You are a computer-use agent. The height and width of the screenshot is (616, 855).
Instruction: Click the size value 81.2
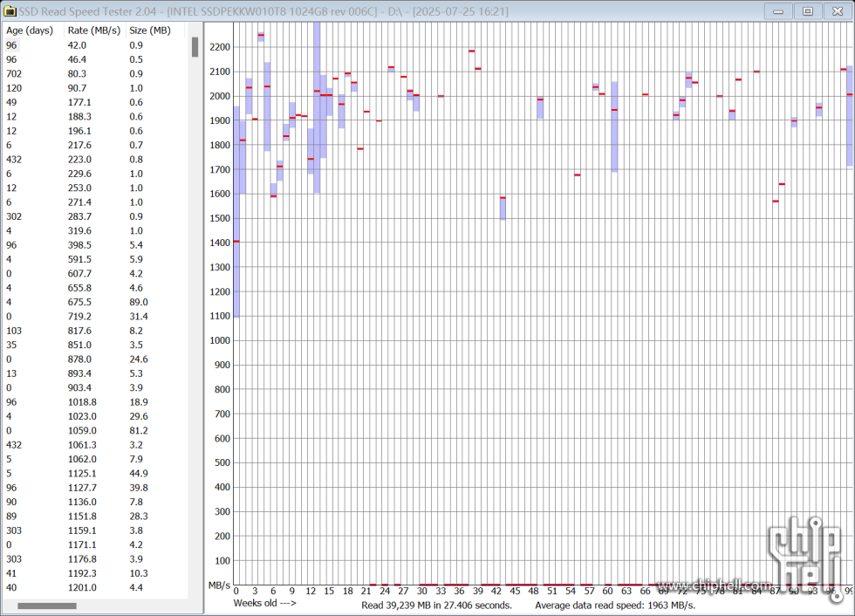[139, 431]
